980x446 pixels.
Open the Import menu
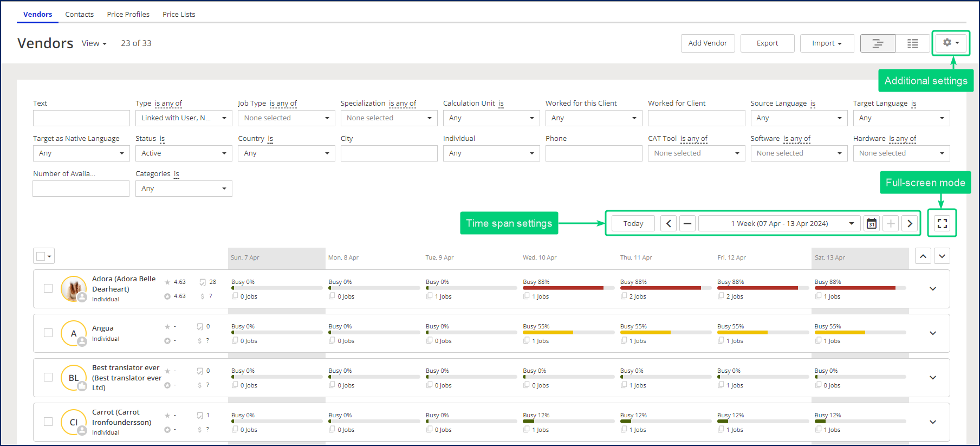(x=827, y=43)
